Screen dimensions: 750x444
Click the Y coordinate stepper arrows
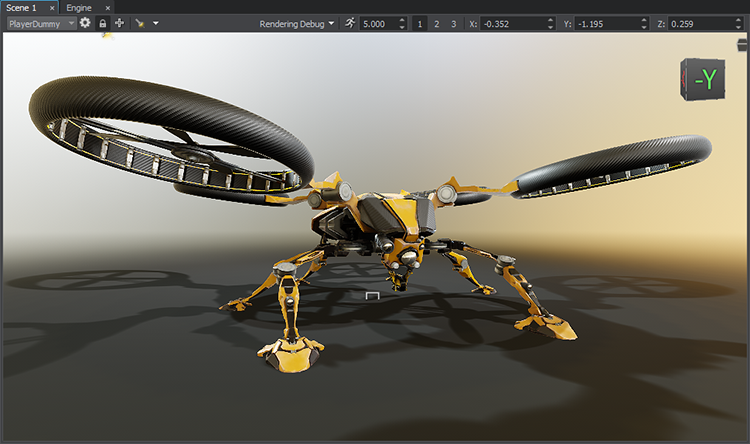[644, 23]
